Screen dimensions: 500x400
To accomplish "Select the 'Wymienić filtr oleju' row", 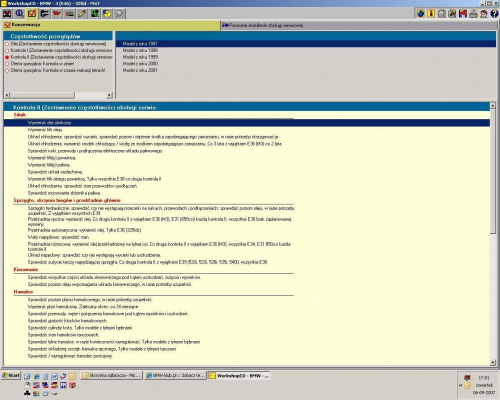I will click(x=45, y=130).
